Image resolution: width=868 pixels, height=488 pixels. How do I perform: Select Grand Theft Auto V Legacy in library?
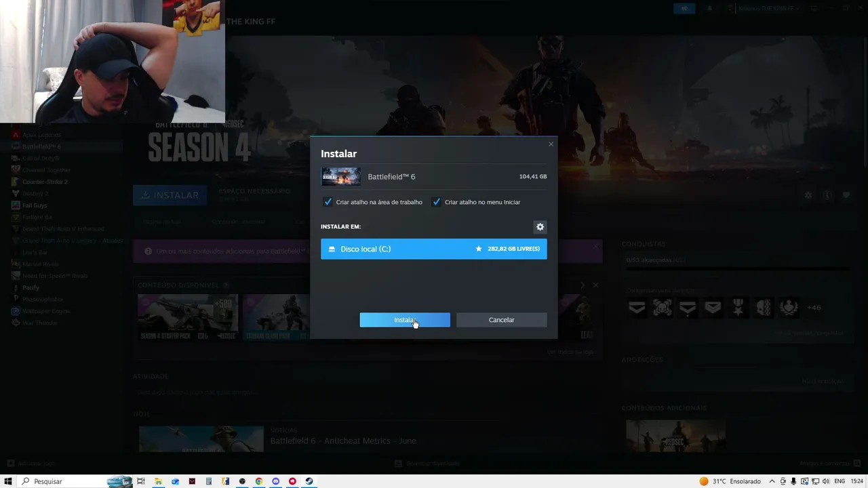[x=66, y=241]
